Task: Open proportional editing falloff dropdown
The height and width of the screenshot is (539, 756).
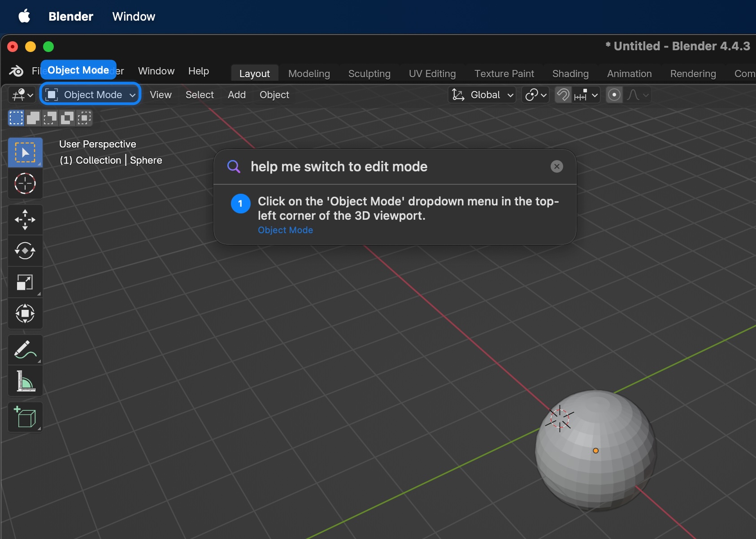Action: [x=637, y=95]
